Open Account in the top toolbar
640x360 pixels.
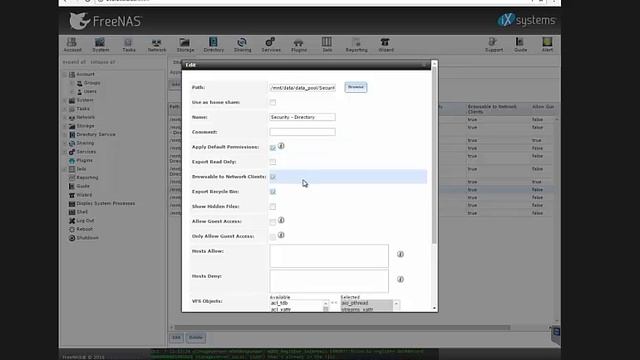click(72, 44)
